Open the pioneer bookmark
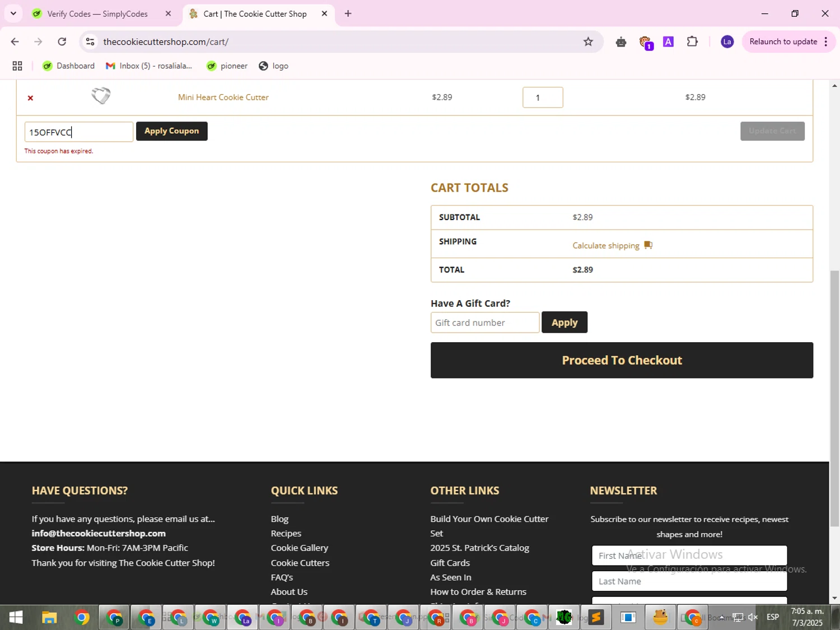Image resolution: width=840 pixels, height=630 pixels. 227,66
